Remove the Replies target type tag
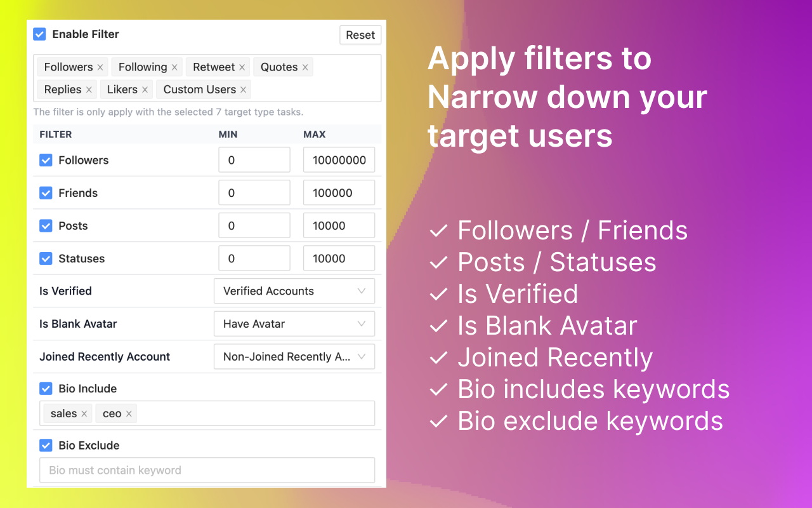The height and width of the screenshot is (508, 812). [x=88, y=90]
